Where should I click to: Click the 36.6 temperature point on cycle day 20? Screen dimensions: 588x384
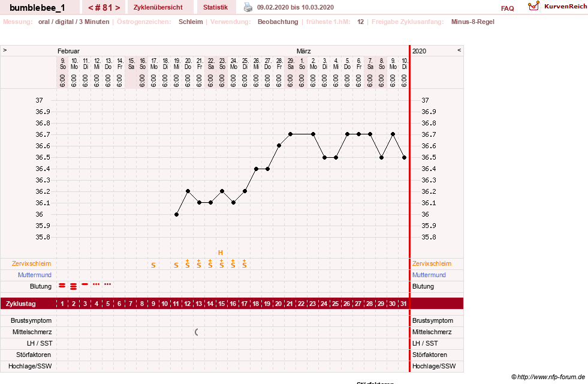(279, 146)
